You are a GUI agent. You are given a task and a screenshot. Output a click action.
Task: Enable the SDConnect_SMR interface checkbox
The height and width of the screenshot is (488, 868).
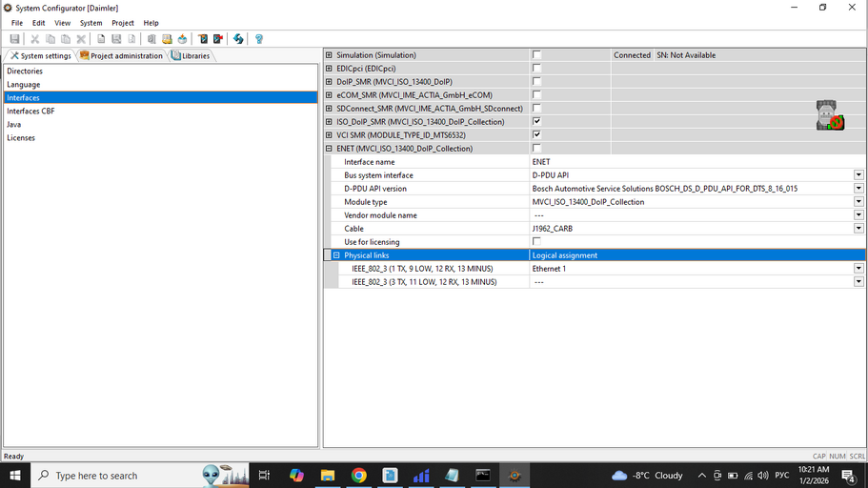[x=536, y=108]
